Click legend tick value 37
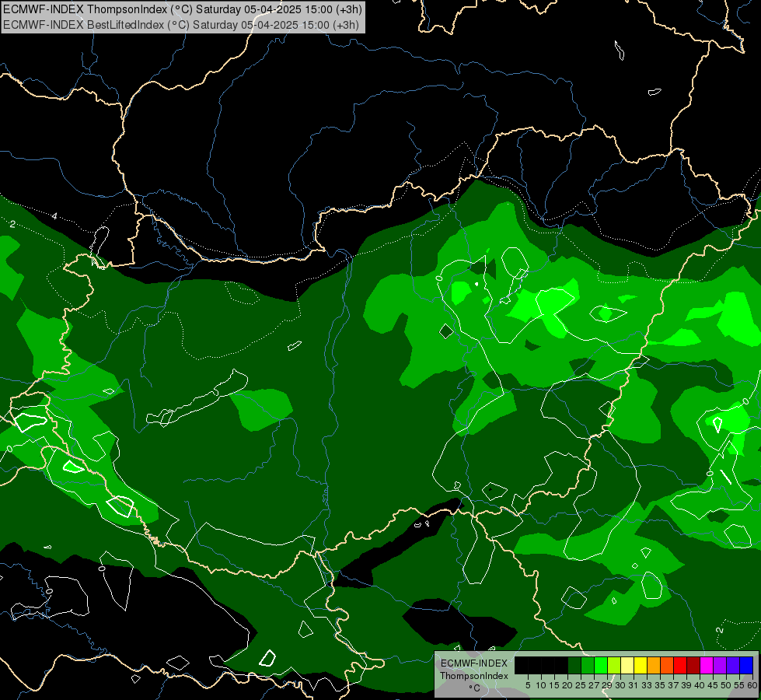 (673, 685)
